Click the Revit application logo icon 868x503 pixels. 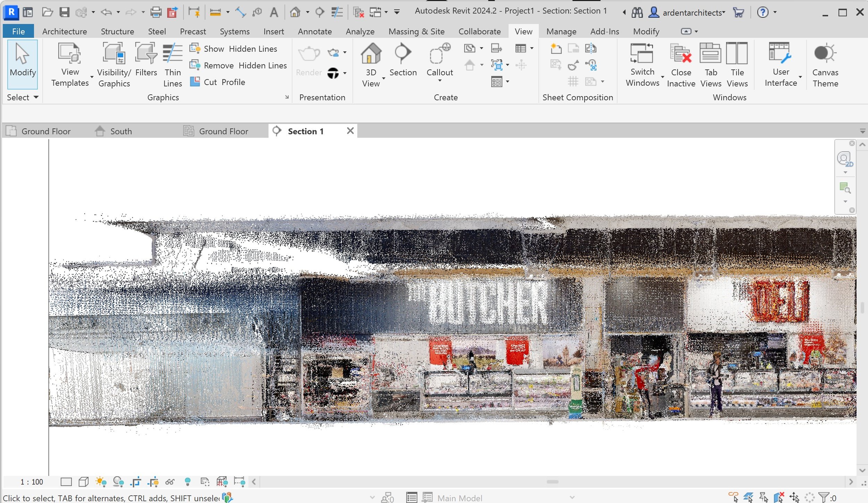click(x=11, y=12)
